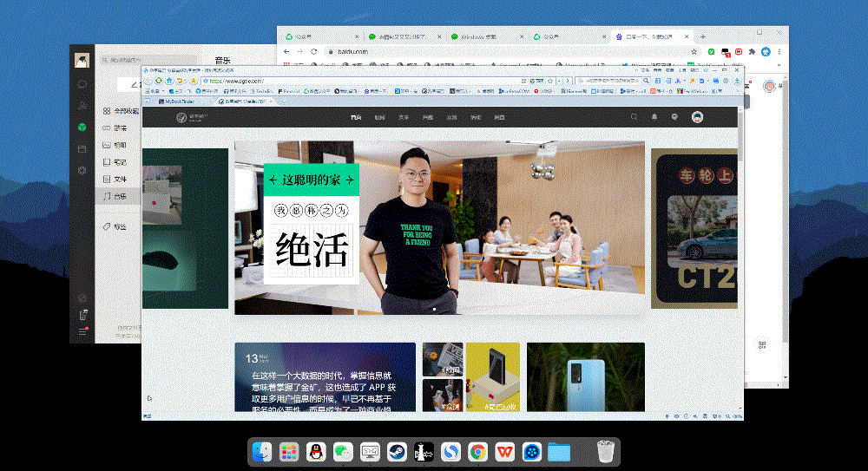
Task: Click the profile avatar in notes app sidebar
Action: point(82,61)
